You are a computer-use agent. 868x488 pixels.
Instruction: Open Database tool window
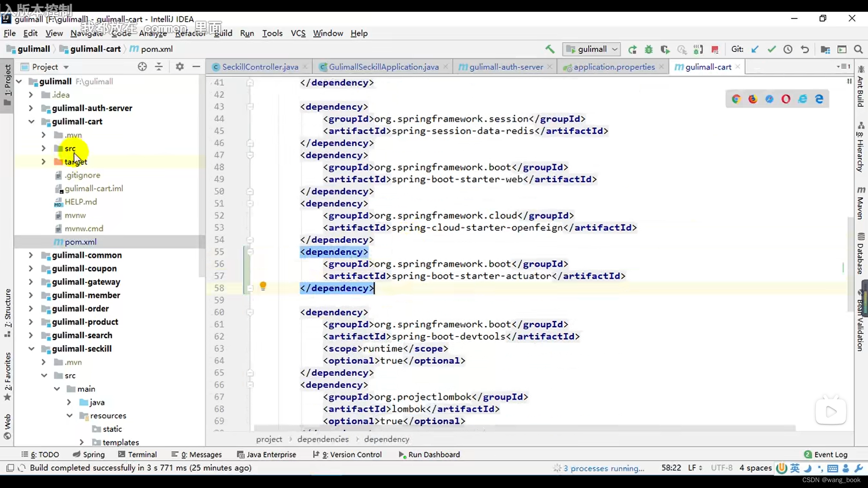click(860, 253)
